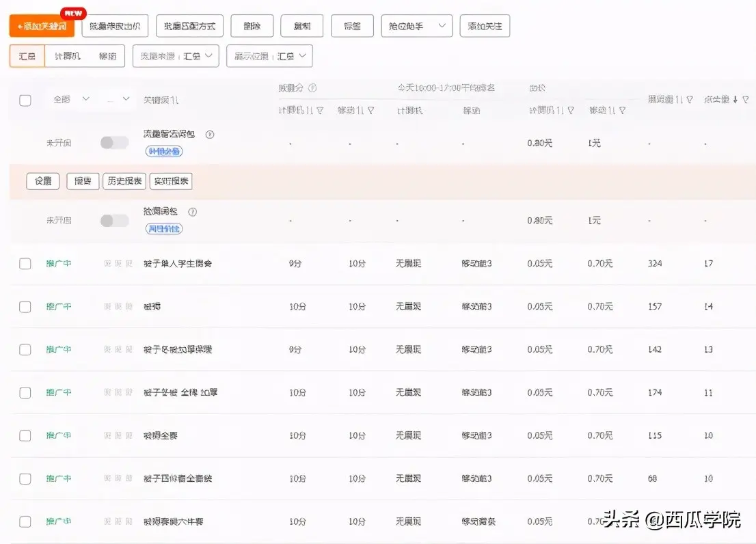The height and width of the screenshot is (544, 756).
Task: Open the 抢位助手 dropdown
Action: click(x=416, y=26)
